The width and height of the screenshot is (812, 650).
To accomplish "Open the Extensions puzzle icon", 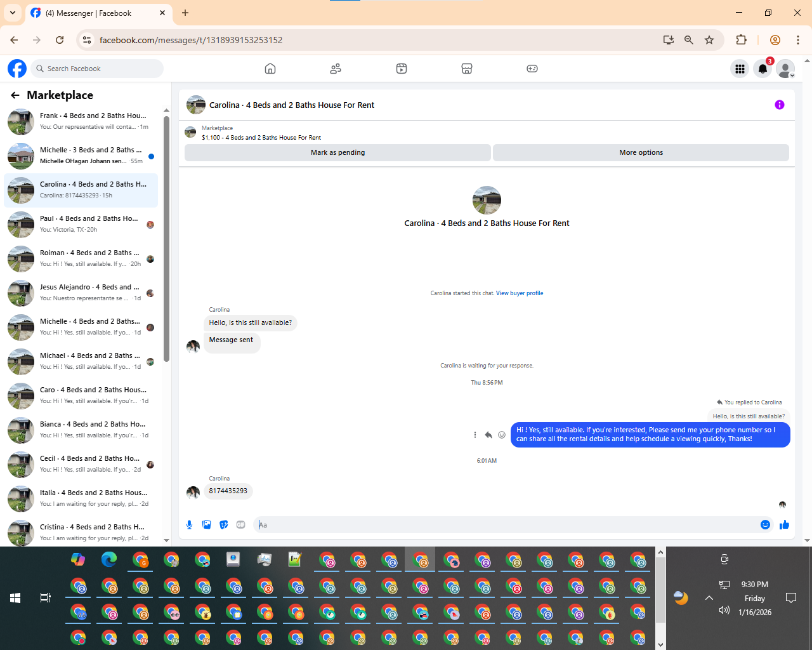I will pyautogui.click(x=741, y=40).
